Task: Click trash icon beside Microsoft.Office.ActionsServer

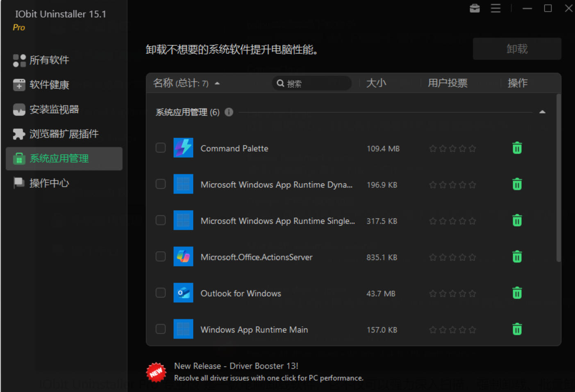Action: click(x=517, y=257)
